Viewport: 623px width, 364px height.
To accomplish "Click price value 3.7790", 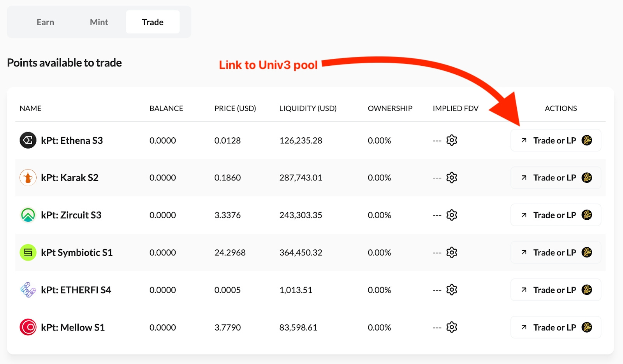I will click(x=227, y=327).
